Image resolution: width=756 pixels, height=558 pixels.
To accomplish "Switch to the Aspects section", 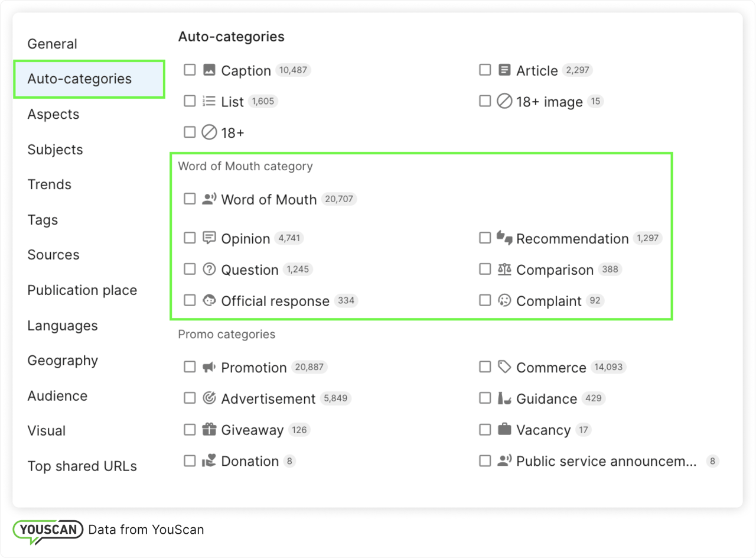I will pos(53,114).
